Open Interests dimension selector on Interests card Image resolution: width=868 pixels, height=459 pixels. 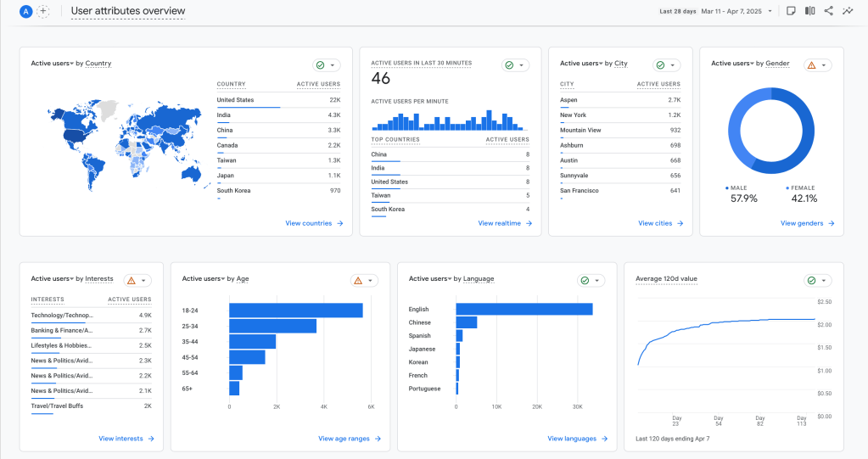99,279
